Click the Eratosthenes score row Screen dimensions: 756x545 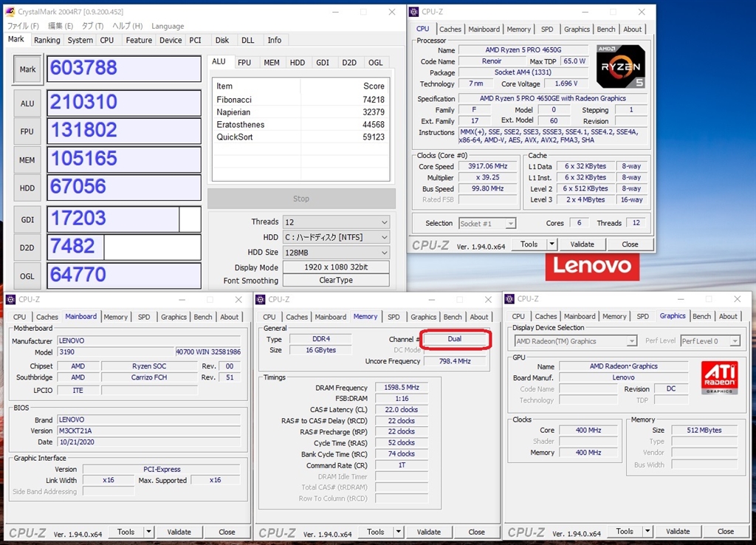300,125
